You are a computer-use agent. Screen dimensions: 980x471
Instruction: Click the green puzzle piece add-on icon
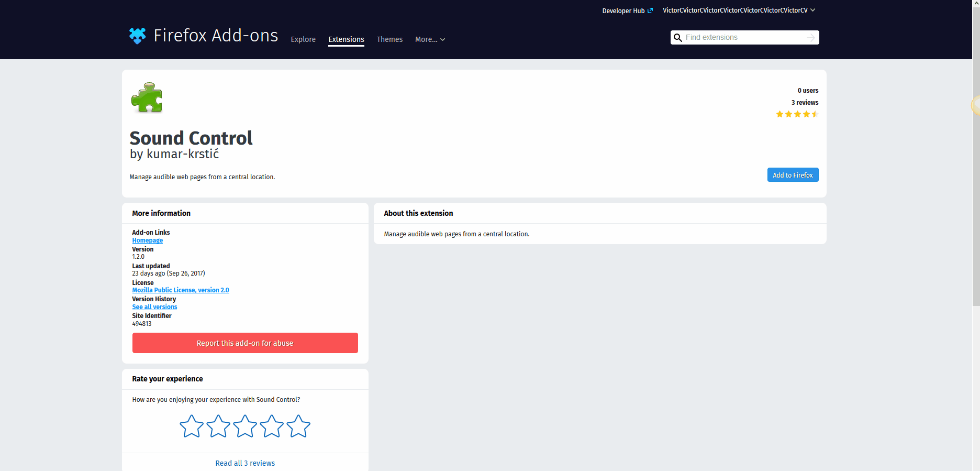coord(147,97)
